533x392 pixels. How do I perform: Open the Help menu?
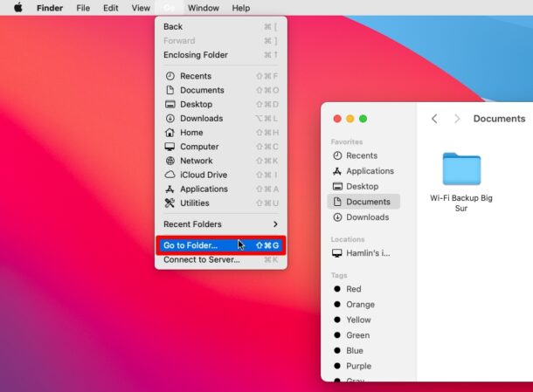coord(241,8)
